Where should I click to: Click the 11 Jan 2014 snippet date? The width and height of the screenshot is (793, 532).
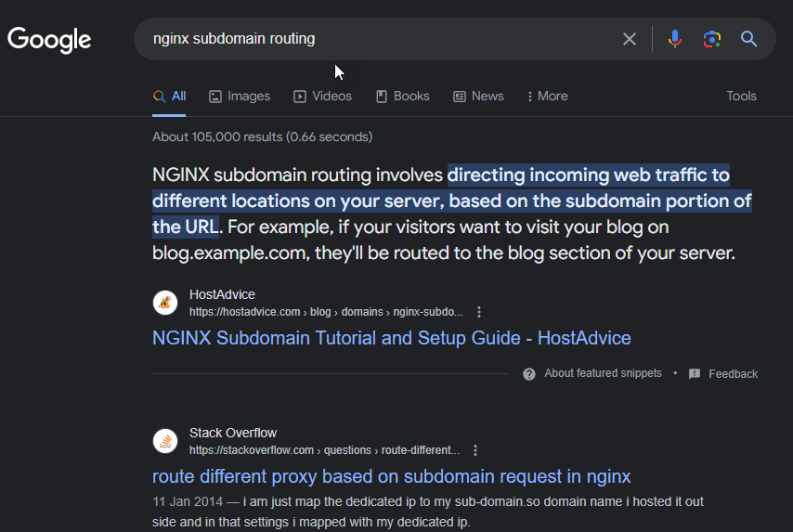[188, 501]
